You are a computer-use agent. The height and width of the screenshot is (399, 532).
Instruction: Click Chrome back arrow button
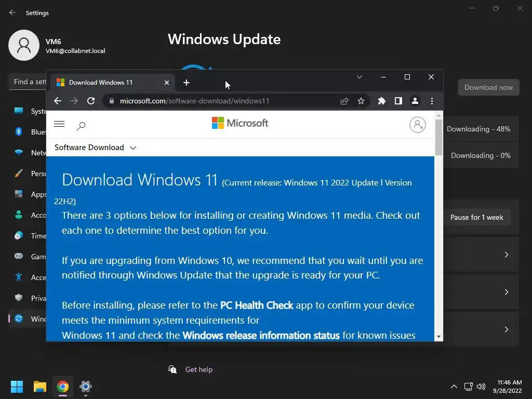tap(58, 101)
